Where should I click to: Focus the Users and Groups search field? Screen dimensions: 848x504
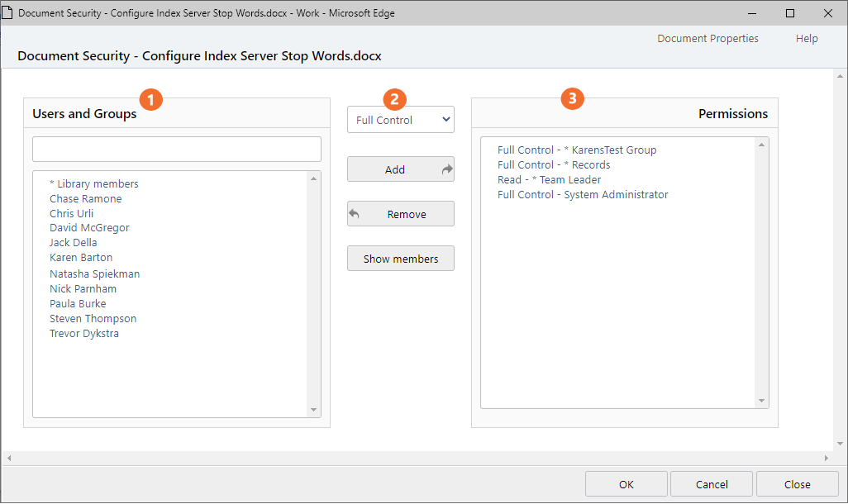coord(177,150)
